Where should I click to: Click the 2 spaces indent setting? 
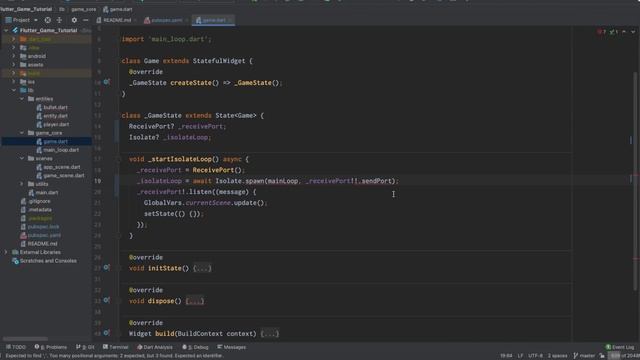point(557,356)
